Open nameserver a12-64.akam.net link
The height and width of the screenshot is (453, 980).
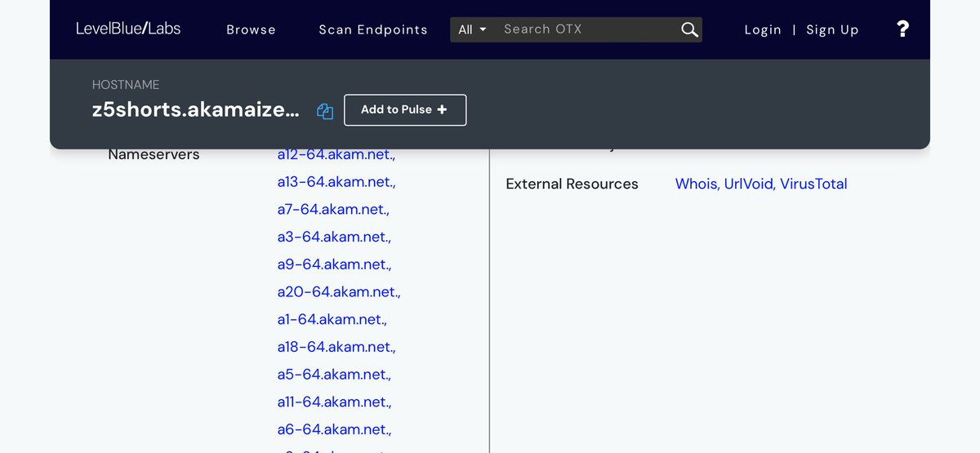pos(336,154)
